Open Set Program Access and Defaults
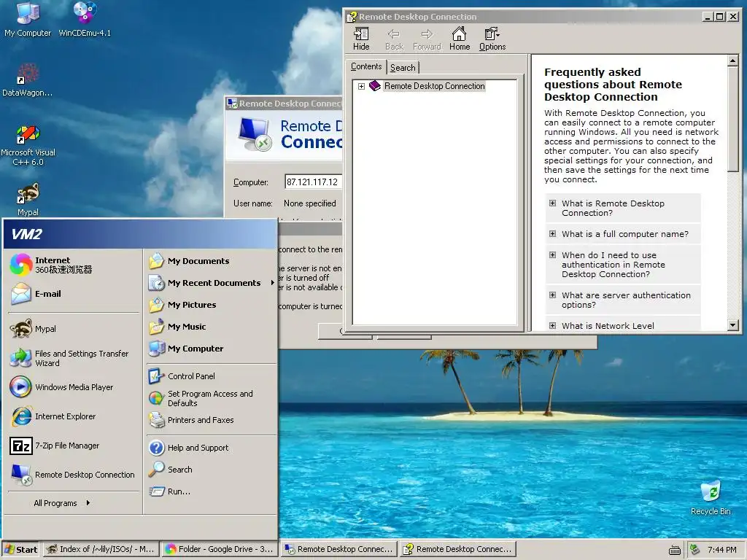747x560 pixels. coord(212,398)
